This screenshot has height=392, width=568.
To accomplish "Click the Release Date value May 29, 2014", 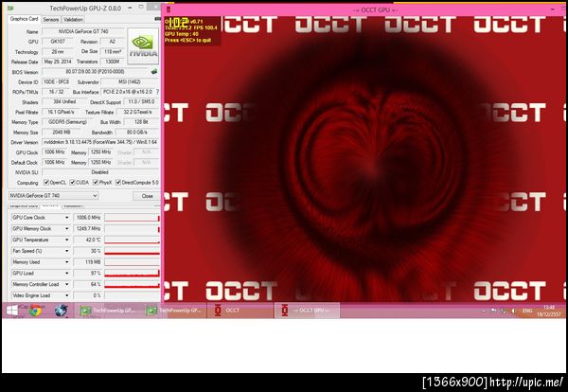I will click(x=58, y=62).
